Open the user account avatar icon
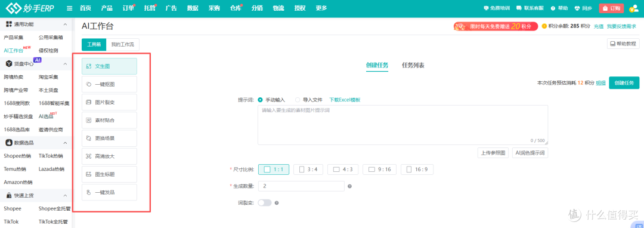The height and width of the screenshot is (228, 644). [x=634, y=8]
